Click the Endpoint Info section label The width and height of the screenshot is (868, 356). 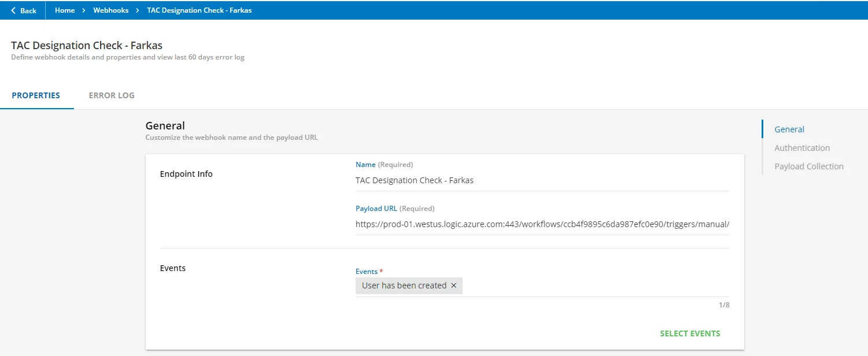(x=186, y=174)
